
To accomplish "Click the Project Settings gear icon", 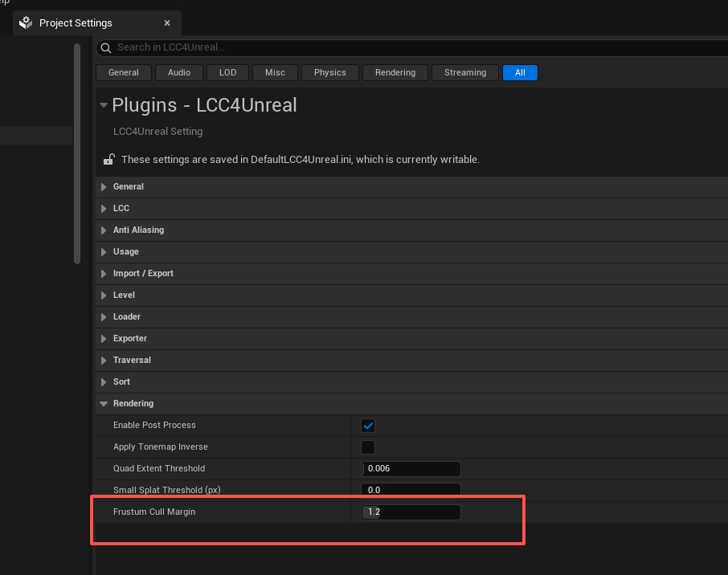I will tap(26, 22).
